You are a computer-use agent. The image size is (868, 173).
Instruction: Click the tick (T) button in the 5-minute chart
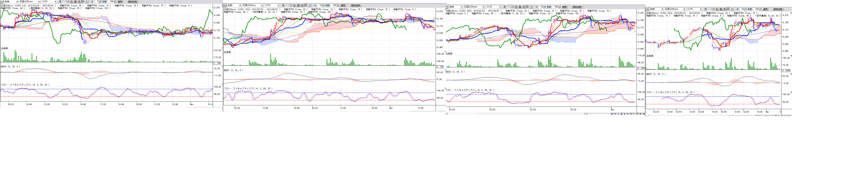pyautogui.click(x=87, y=2)
